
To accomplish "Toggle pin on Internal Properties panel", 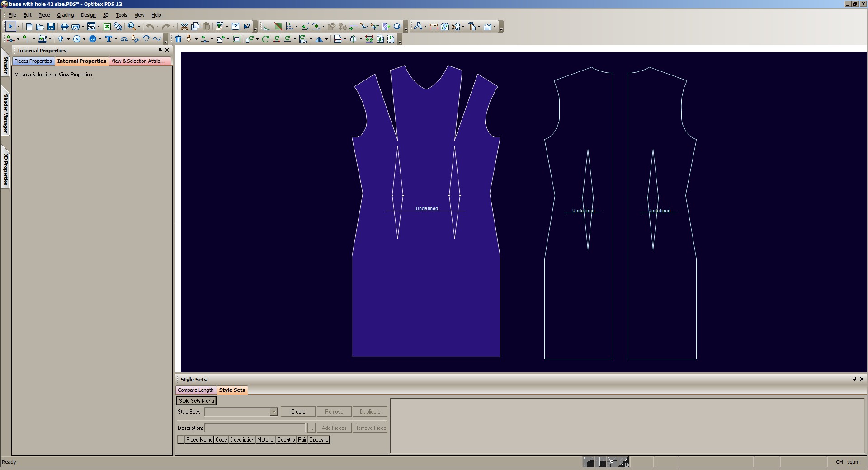I will (x=160, y=50).
